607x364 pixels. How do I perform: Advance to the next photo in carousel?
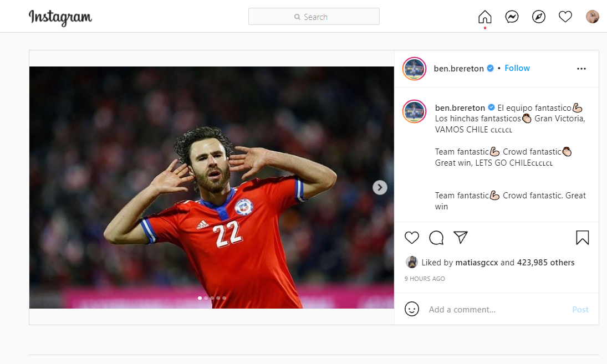click(x=379, y=187)
